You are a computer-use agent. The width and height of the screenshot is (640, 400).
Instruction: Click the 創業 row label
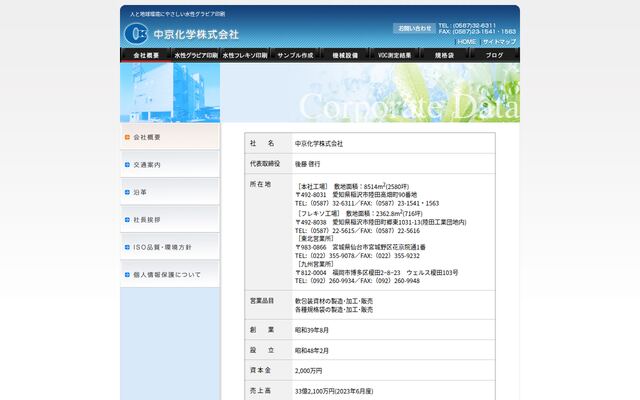262,330
